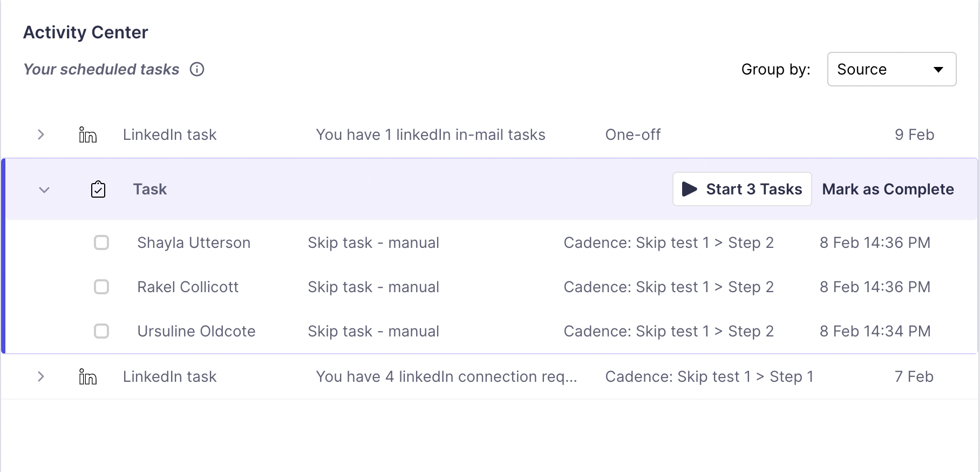Viewport: 980px width, 472px height.
Task: Expand the LinkedIn in-mail tasks row
Action: point(41,134)
